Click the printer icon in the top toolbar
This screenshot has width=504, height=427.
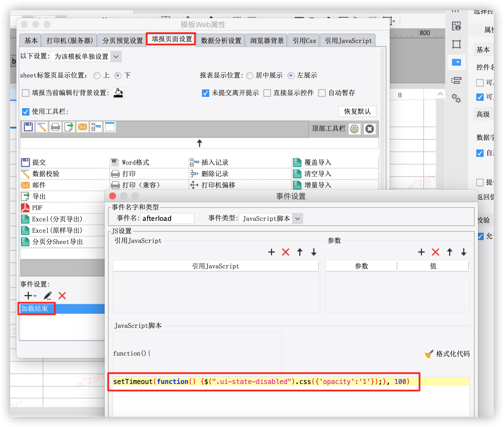(55, 127)
